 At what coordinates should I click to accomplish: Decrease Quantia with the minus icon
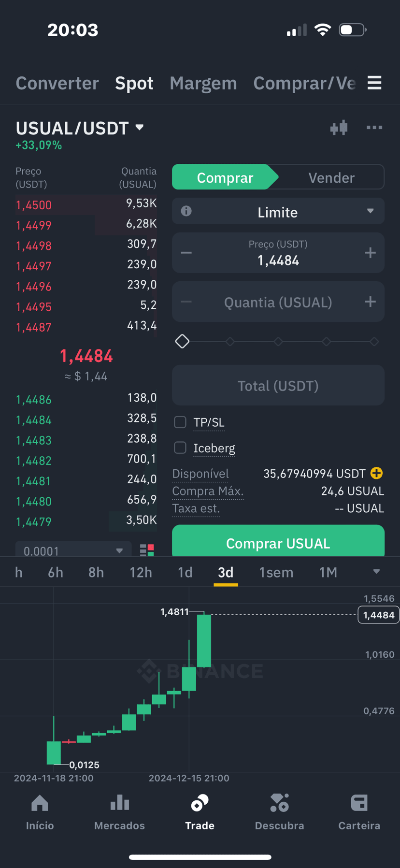pos(186,302)
